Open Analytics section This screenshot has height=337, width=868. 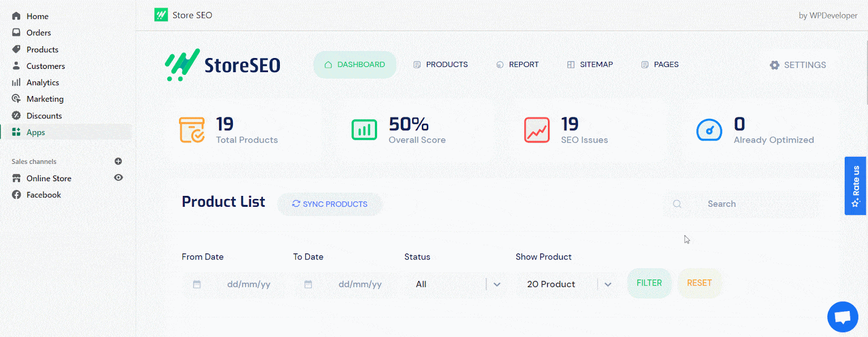(43, 82)
